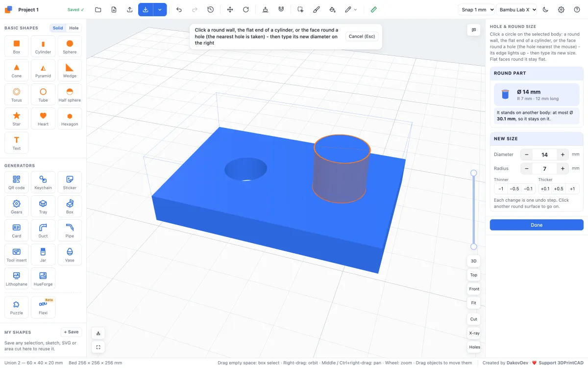Click the vertical cut slider top handle
The image size is (588, 368).
pyautogui.click(x=473, y=173)
